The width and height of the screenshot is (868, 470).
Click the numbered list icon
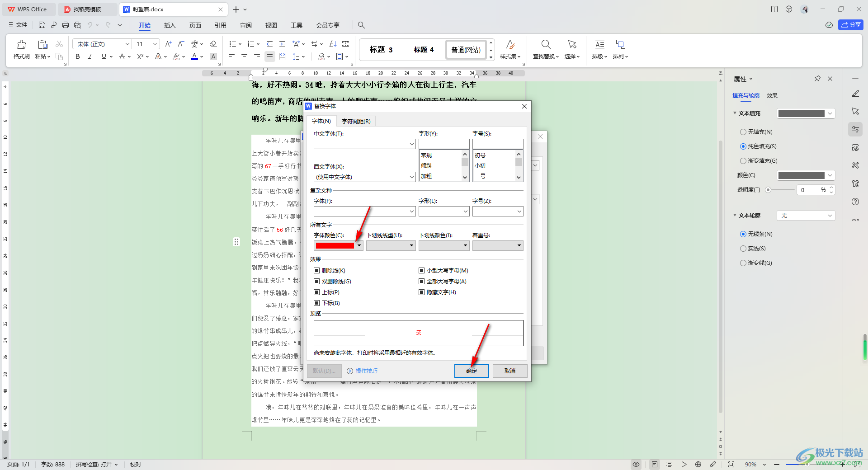click(x=251, y=44)
